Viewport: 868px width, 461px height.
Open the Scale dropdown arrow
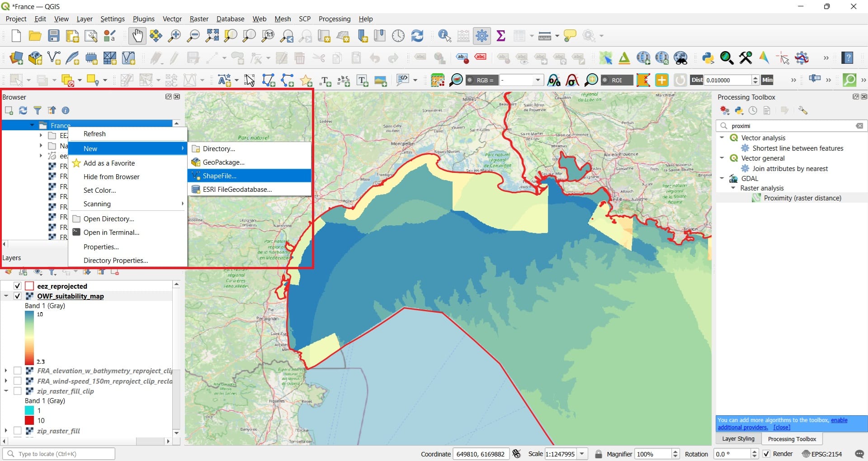click(582, 454)
